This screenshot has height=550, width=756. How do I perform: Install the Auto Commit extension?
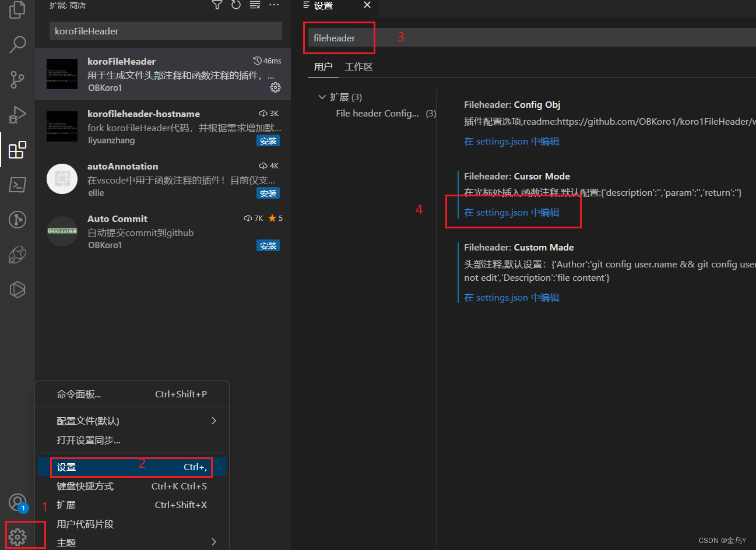point(268,246)
